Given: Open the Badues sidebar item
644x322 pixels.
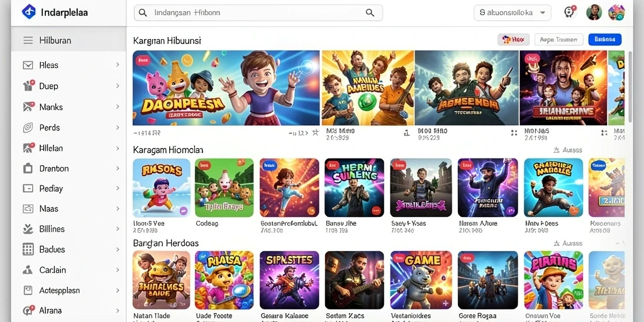Looking at the screenshot, I should click(x=69, y=249).
